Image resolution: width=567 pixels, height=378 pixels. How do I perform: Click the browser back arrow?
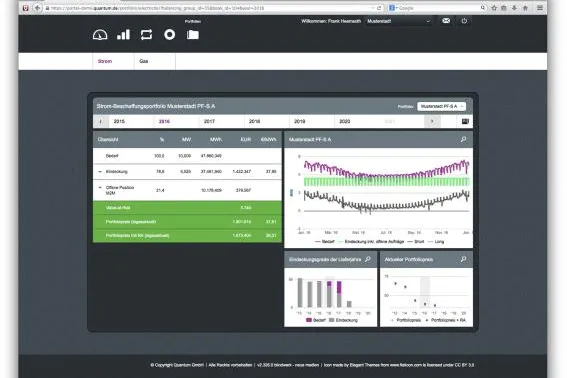(37, 8)
